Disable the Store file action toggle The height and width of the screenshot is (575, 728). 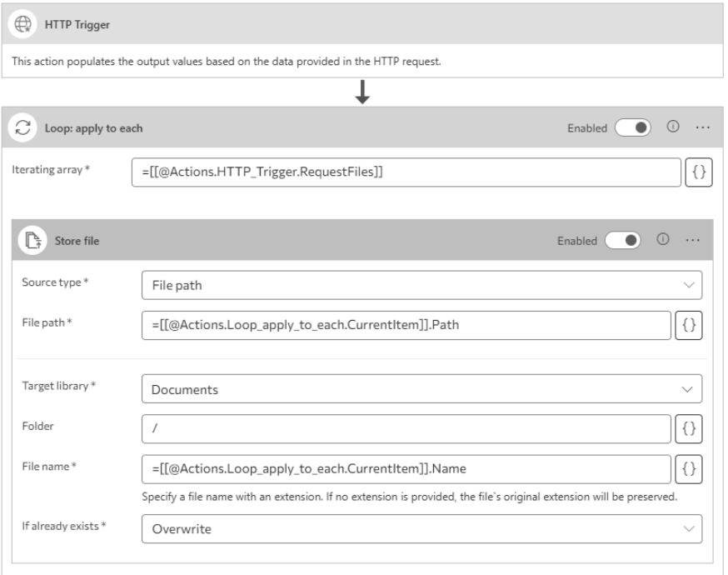click(x=625, y=241)
